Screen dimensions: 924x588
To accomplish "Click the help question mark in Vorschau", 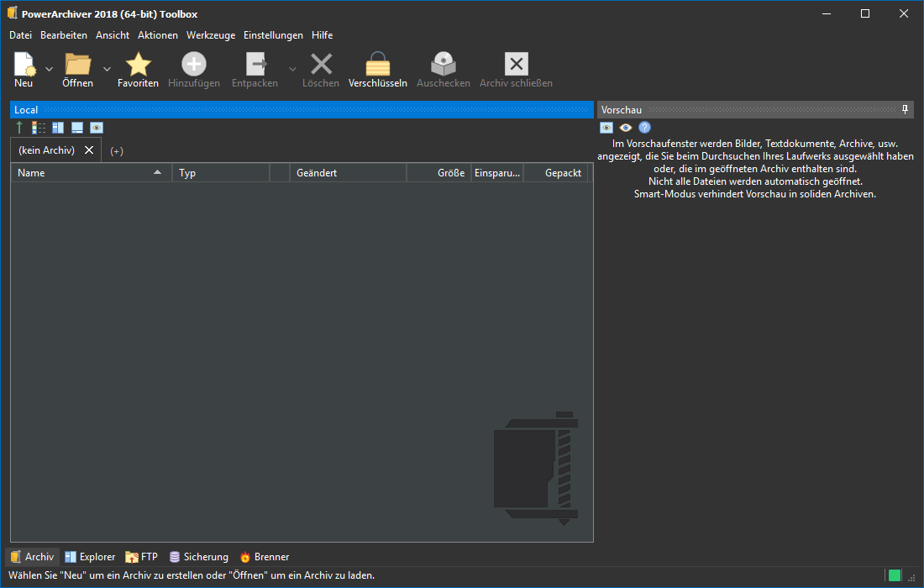I will [644, 128].
